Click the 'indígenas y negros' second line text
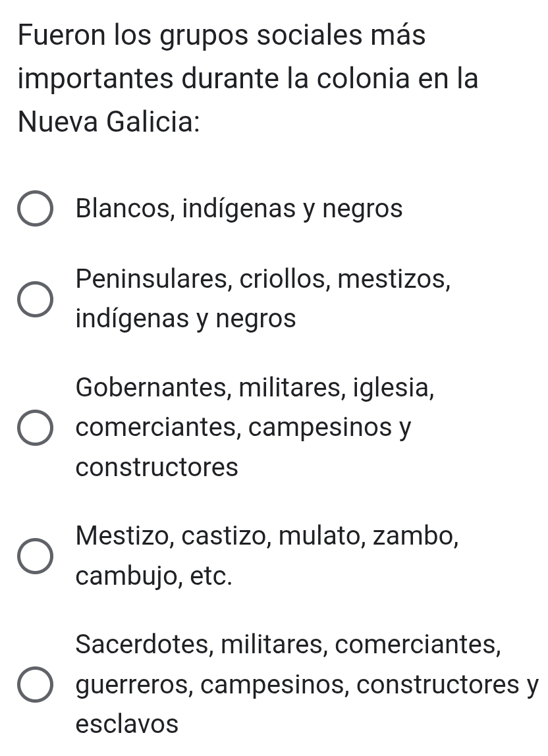Image resolution: width=548 pixels, height=756 pixels. (x=186, y=319)
